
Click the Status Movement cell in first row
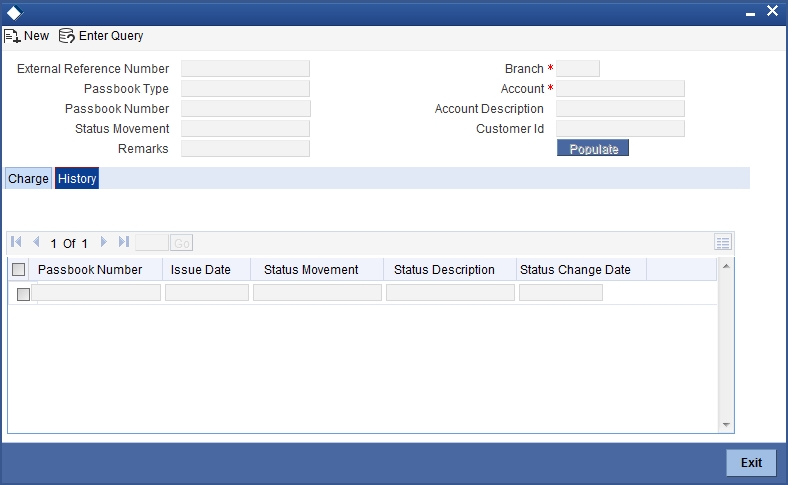pos(318,293)
